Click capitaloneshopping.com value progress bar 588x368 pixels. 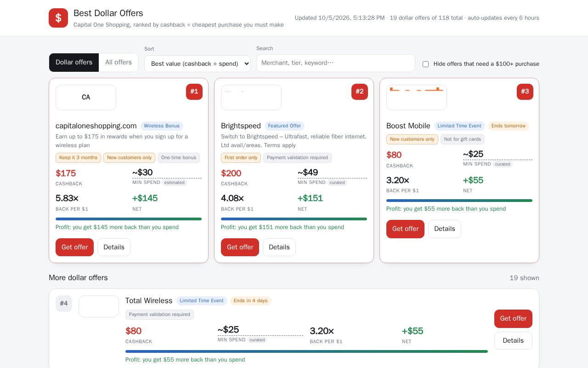[x=129, y=219]
